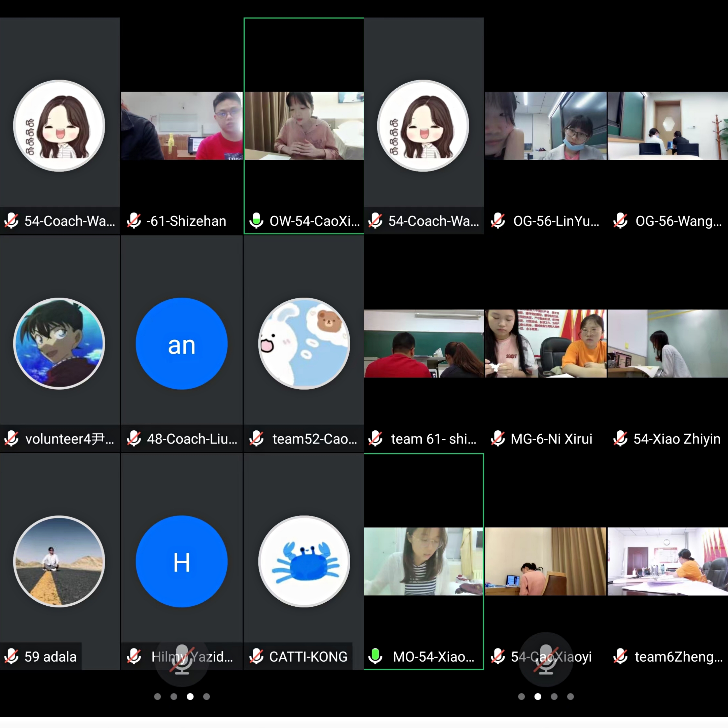Viewport: 728px width, 728px height.
Task: Click muted mic icon beside -61-Shizehan
Action: 134,220
